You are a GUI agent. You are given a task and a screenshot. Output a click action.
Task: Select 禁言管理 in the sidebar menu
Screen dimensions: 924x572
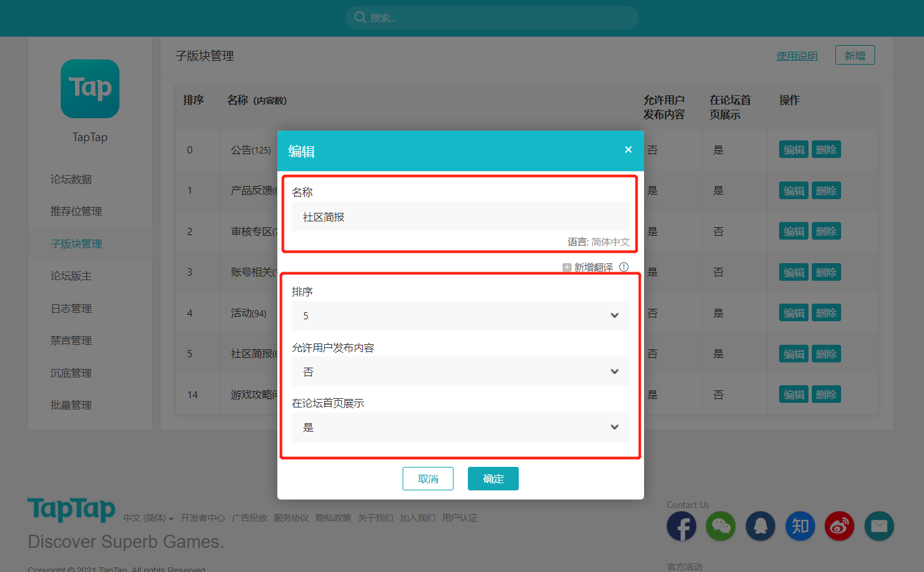(72, 340)
